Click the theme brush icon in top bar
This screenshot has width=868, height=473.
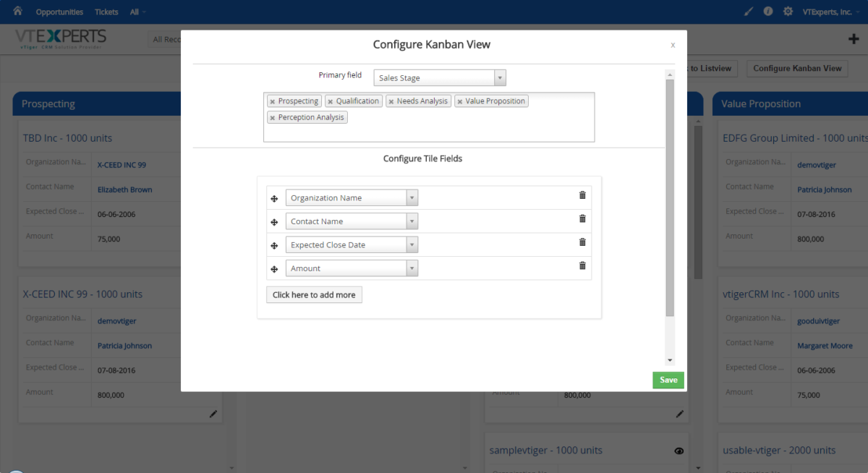(748, 12)
